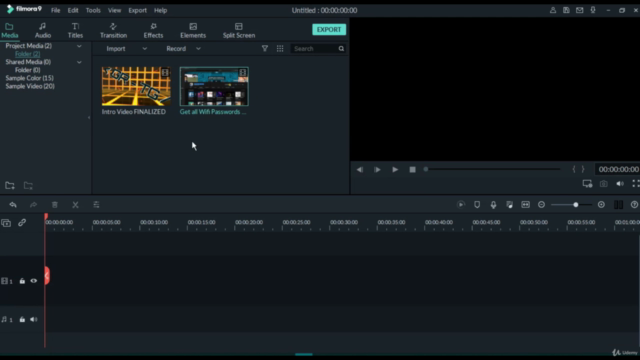The image size is (640, 360).
Task: Switch to the Elements tab
Action: (193, 30)
